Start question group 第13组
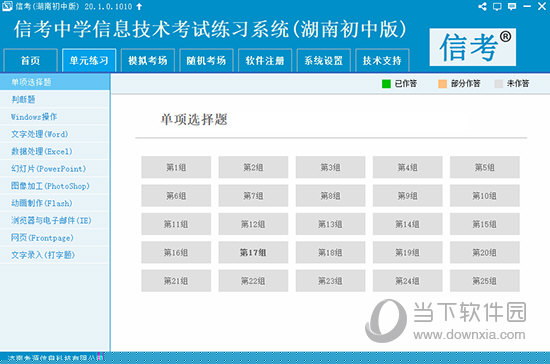 point(330,224)
